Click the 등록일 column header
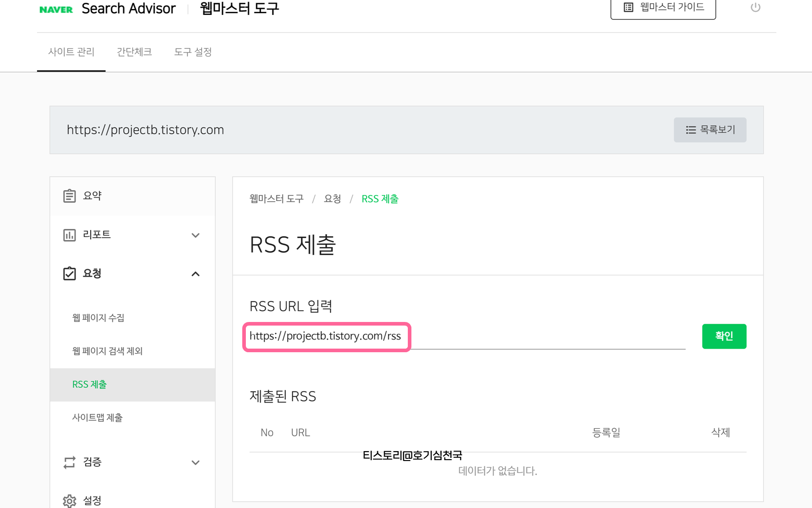 606,433
